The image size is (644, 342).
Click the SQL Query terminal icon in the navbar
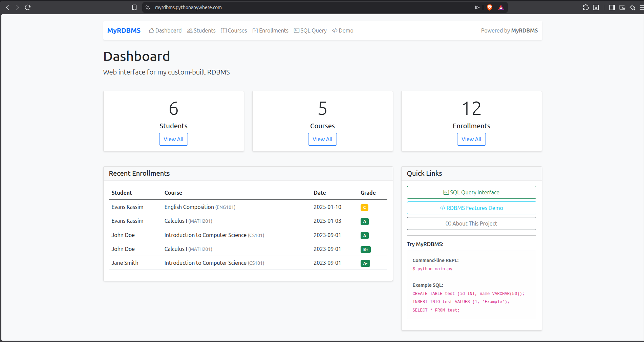point(297,30)
